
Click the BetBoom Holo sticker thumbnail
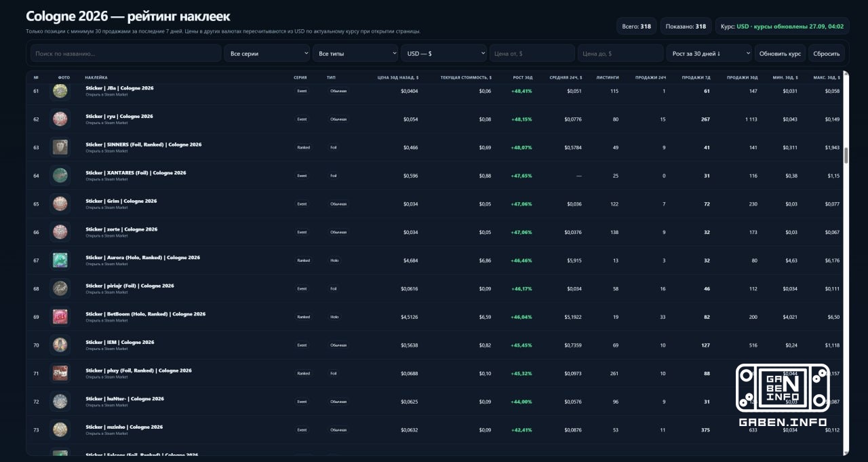point(60,317)
